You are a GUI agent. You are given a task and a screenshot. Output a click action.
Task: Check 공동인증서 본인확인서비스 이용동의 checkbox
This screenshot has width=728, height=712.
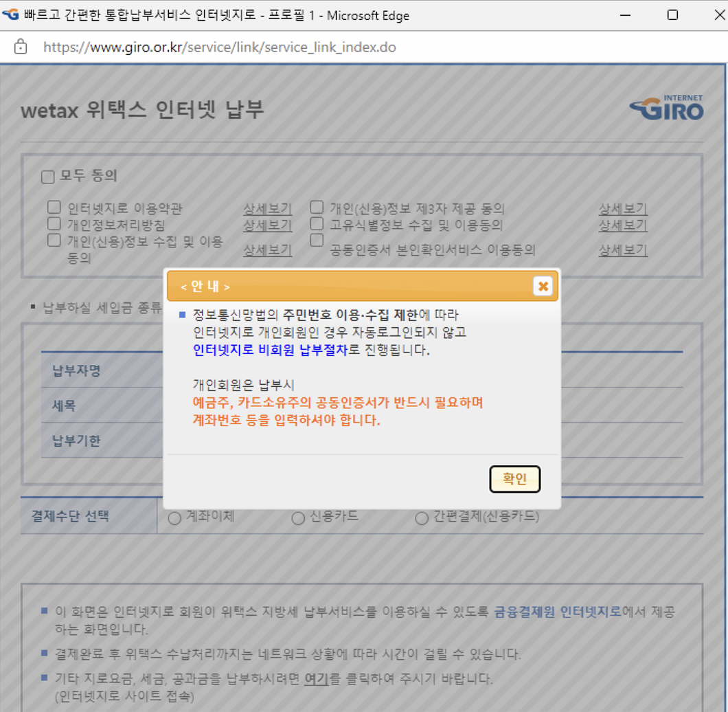pos(317,241)
